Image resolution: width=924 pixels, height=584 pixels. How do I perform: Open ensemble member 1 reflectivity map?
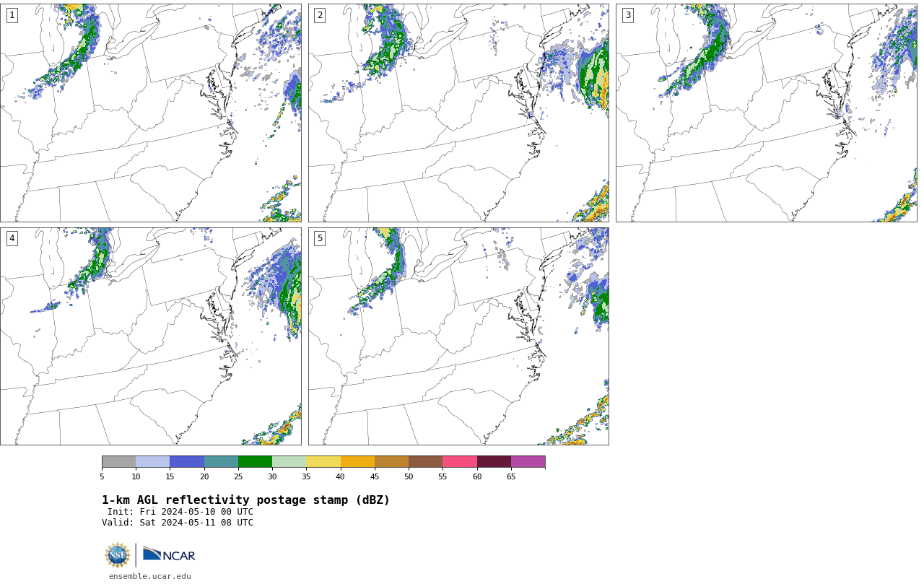(151, 113)
